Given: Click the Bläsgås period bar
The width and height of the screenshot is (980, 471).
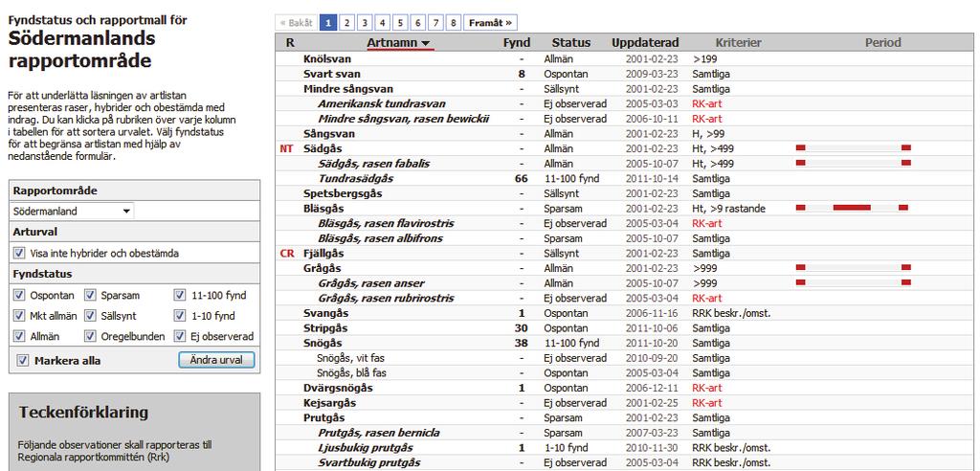Looking at the screenshot, I should coord(853,207).
